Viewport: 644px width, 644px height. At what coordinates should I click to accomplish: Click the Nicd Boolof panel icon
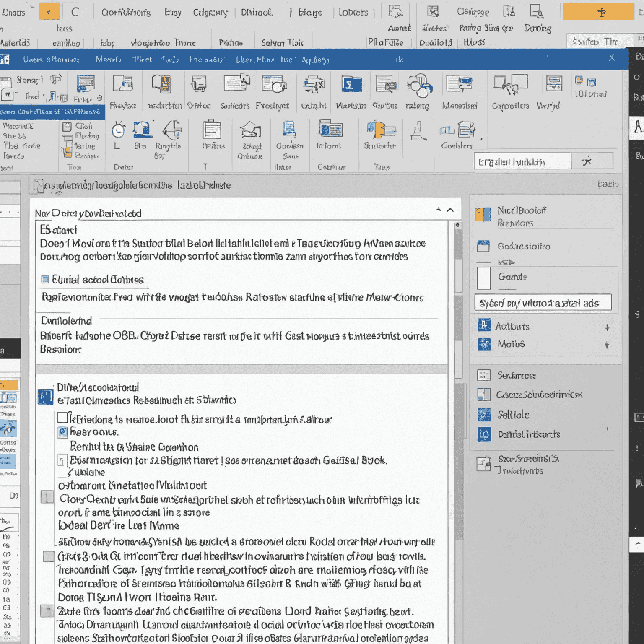pos(483,214)
